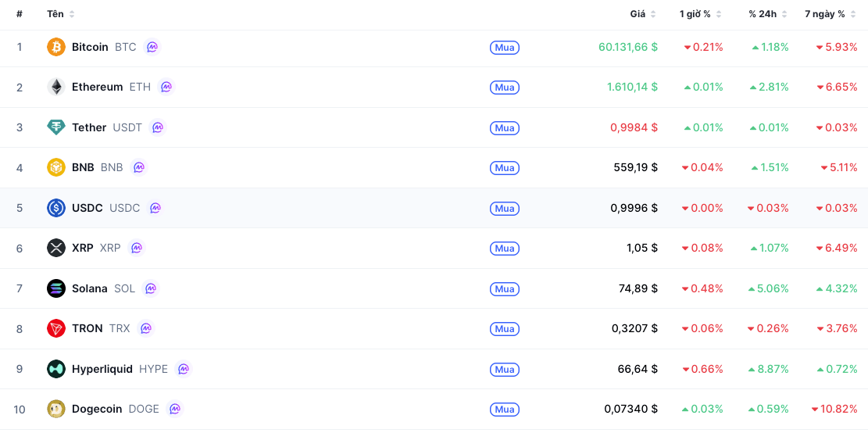Click the Mua button for Solana
This screenshot has width=868, height=433.
coord(505,288)
